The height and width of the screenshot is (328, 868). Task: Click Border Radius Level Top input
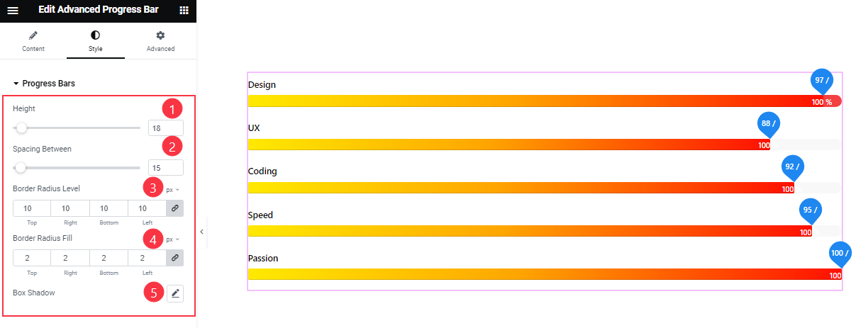(32, 208)
